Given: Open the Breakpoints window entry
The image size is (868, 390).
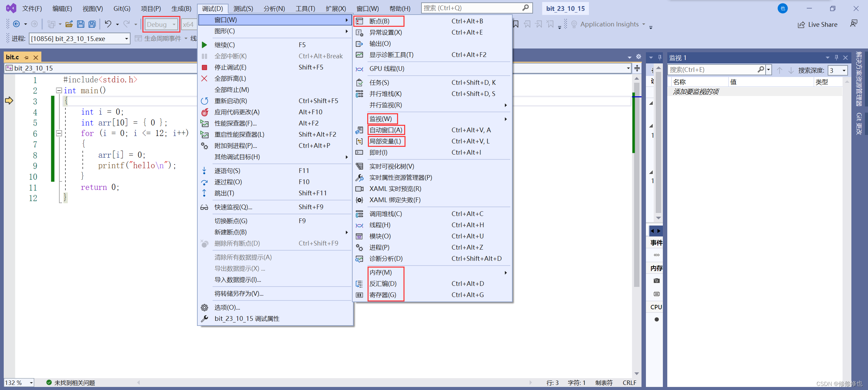Looking at the screenshot, I should pos(379,21).
